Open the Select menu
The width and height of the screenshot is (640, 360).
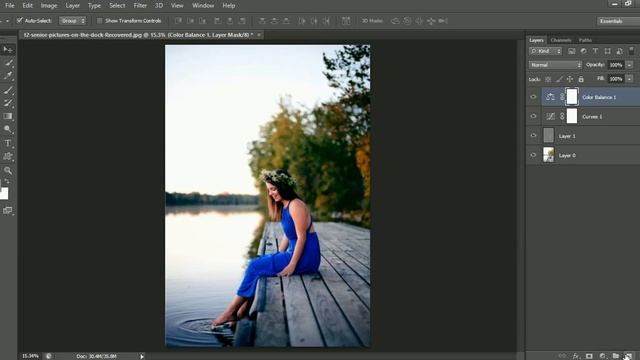117,6
